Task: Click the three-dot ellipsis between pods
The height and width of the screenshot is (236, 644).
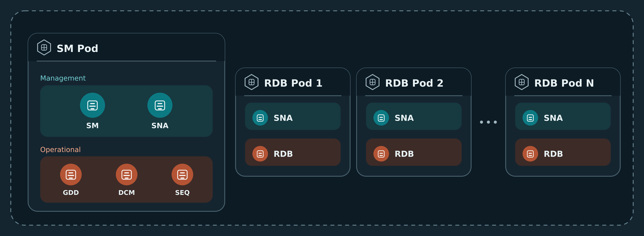Action: pyautogui.click(x=488, y=122)
